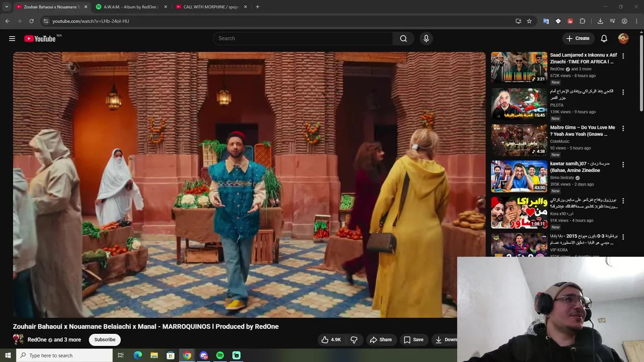Click the 'Saad Lamjarred x Inkonnu' video title
This screenshot has height=362, width=644.
584,58
